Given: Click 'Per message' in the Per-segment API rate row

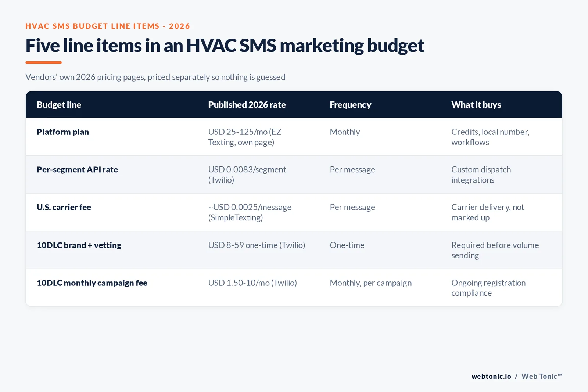Looking at the screenshot, I should click(352, 170).
